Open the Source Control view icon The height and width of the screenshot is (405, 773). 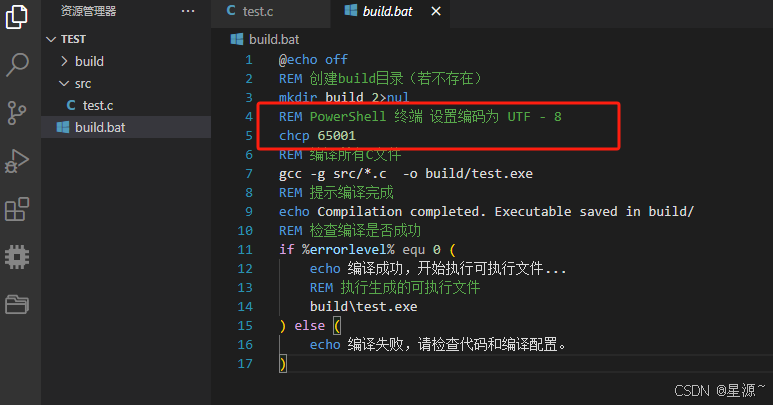(x=17, y=113)
